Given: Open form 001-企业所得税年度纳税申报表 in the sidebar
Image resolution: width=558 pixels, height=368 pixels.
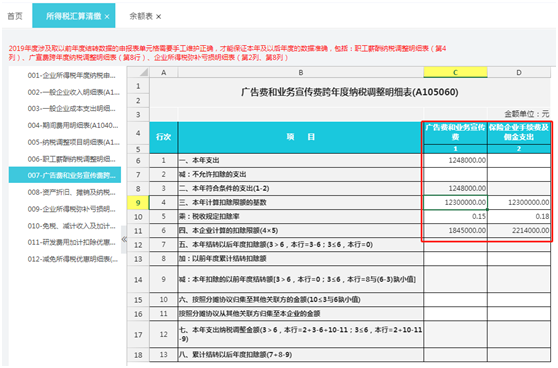Looking at the screenshot, I should [72, 75].
